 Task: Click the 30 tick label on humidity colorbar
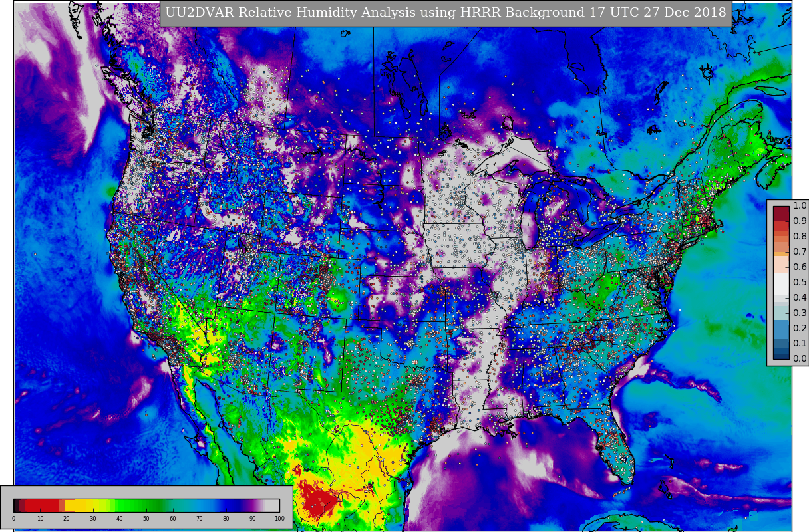(93, 519)
